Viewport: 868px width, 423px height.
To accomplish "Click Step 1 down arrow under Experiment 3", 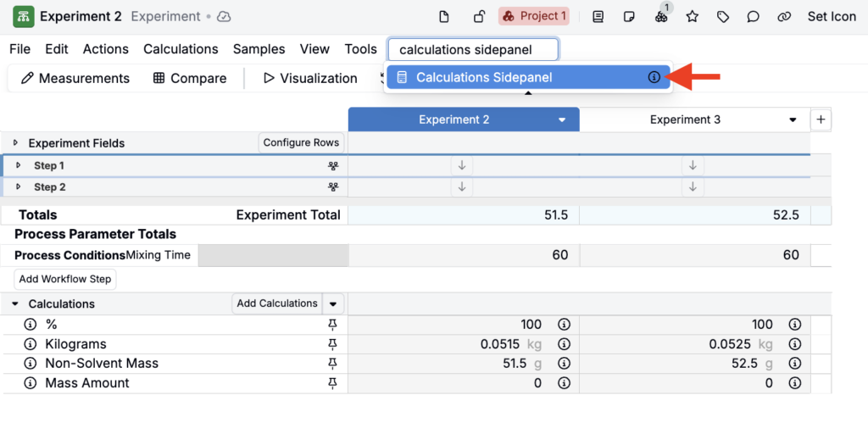I will (693, 165).
